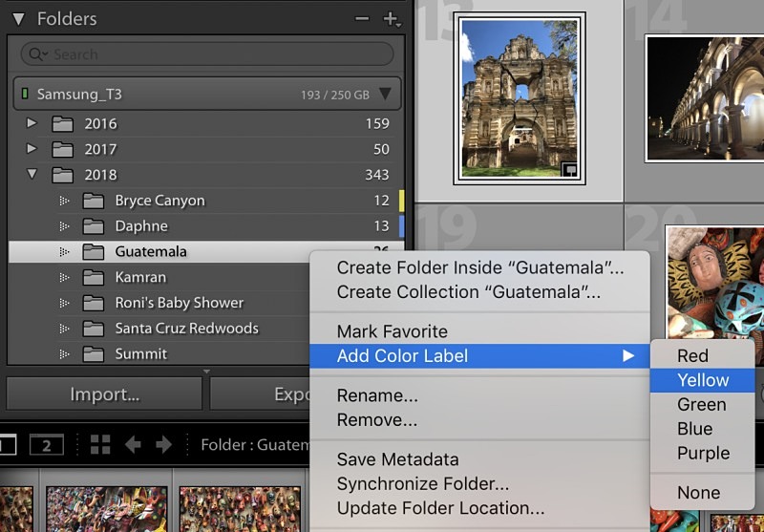Viewport: 764px width, 532px height.
Task: Click the Samsung_T3 green status indicator
Action: [x=25, y=93]
